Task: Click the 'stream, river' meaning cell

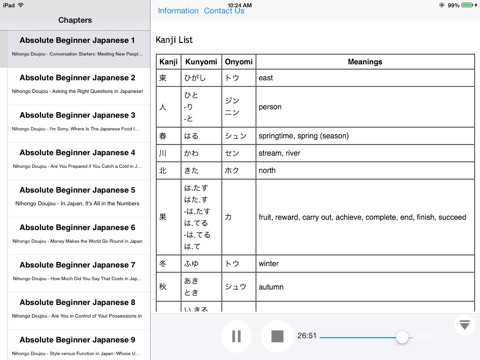Action: coord(365,153)
